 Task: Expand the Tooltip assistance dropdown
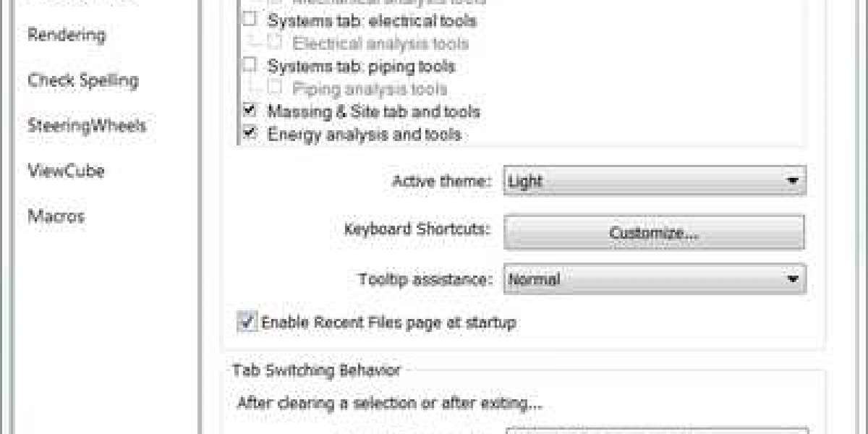coord(655,278)
